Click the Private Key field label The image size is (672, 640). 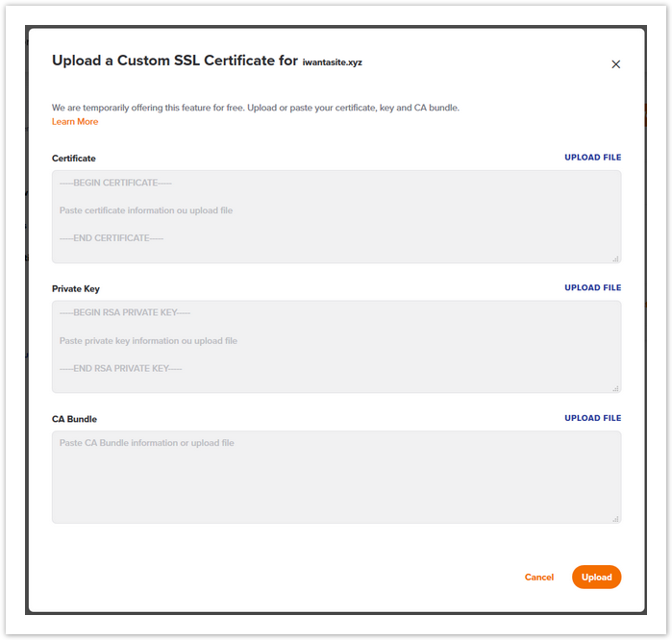(x=76, y=288)
